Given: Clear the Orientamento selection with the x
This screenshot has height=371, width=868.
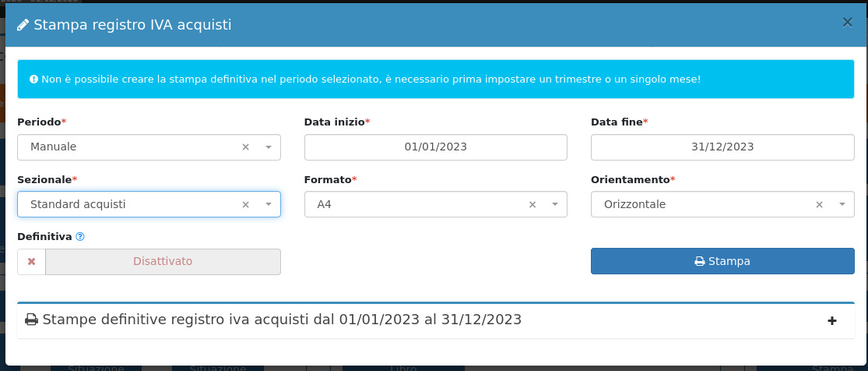Looking at the screenshot, I should tap(819, 204).
